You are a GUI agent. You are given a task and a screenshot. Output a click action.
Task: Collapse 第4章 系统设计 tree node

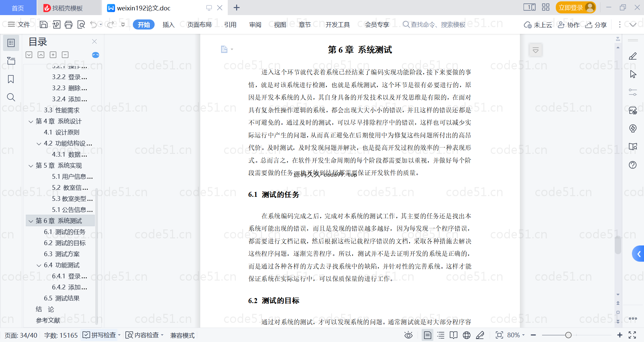point(31,121)
